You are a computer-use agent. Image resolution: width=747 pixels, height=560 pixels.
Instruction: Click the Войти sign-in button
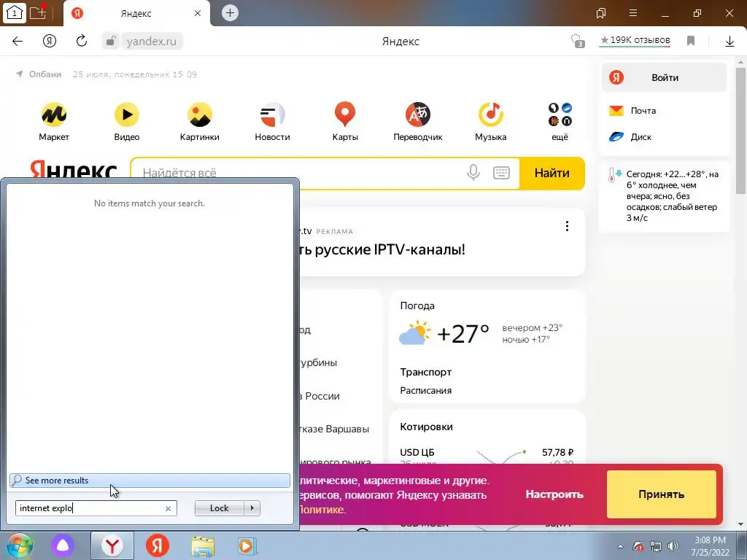click(x=665, y=77)
